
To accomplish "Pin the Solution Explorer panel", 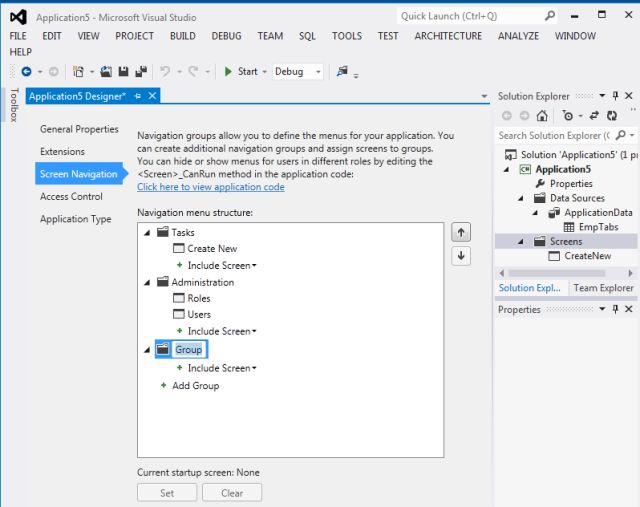I will pos(615,96).
